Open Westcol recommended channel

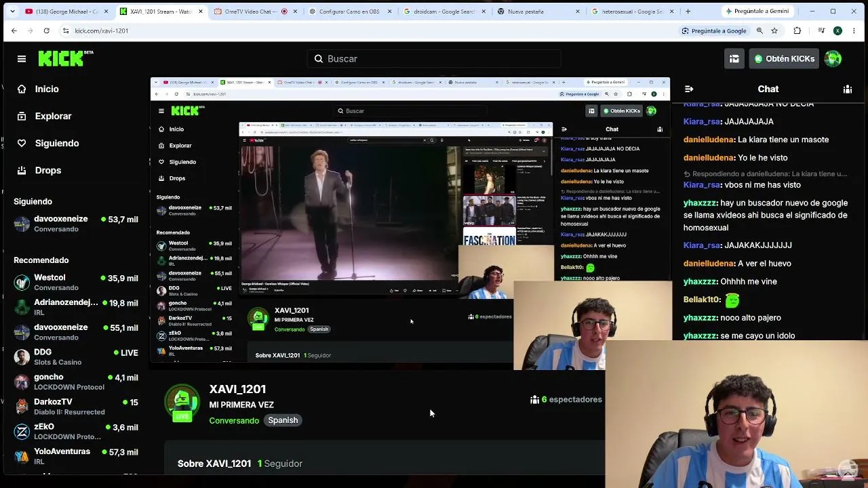(75, 282)
